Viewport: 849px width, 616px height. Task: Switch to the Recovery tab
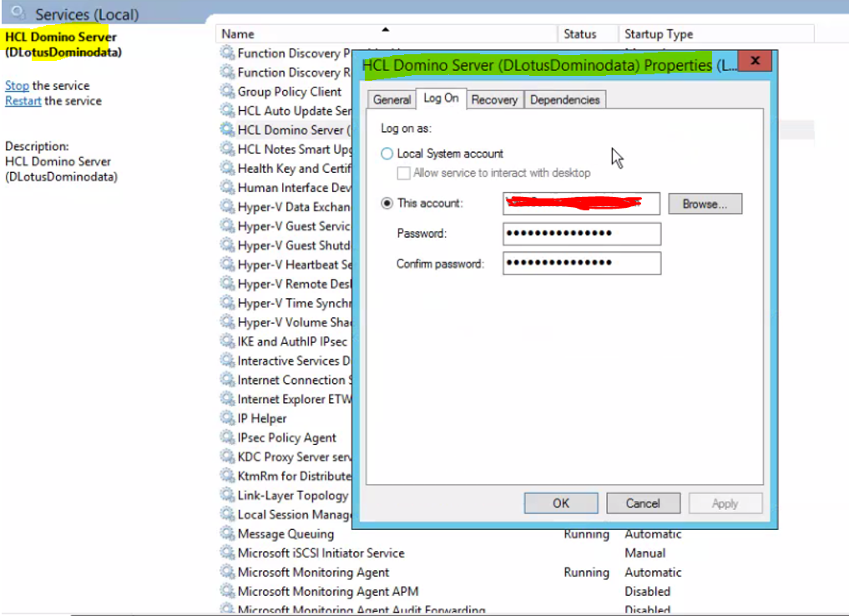tap(494, 98)
